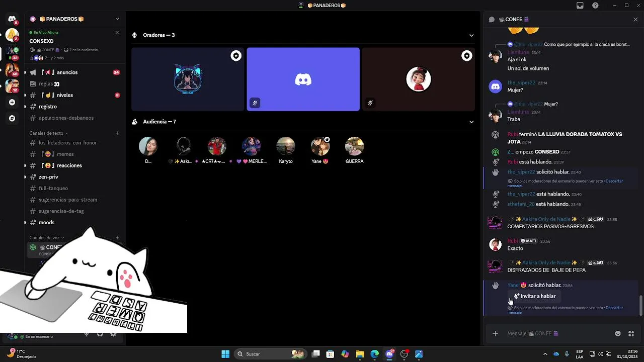Open the apps launcher icon in chat input
The image size is (644, 362).
click(631, 333)
